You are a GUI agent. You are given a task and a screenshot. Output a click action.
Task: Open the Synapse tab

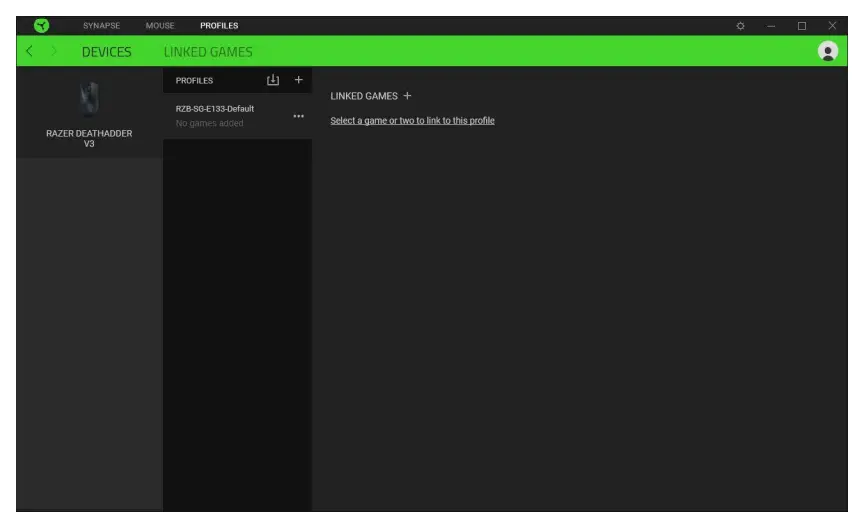(102, 25)
